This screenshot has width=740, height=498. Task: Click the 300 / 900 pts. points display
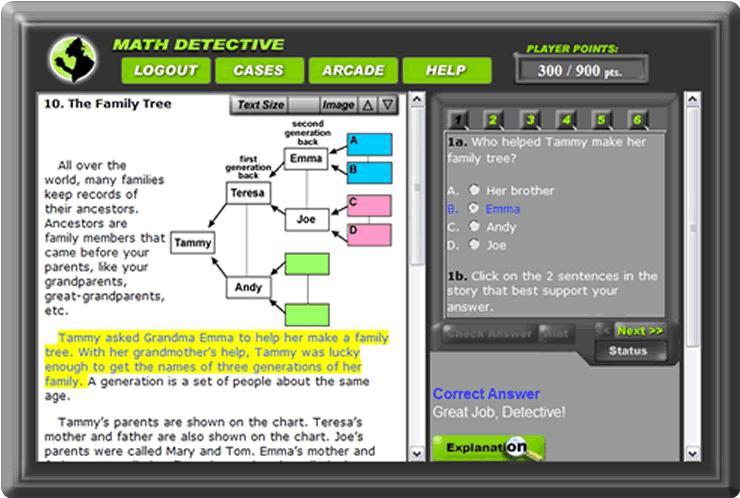coord(580,70)
